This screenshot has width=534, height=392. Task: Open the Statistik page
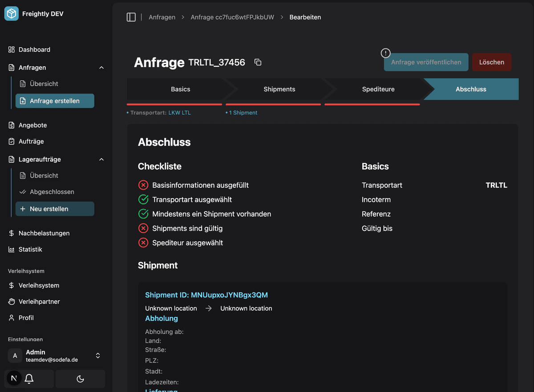coord(30,250)
